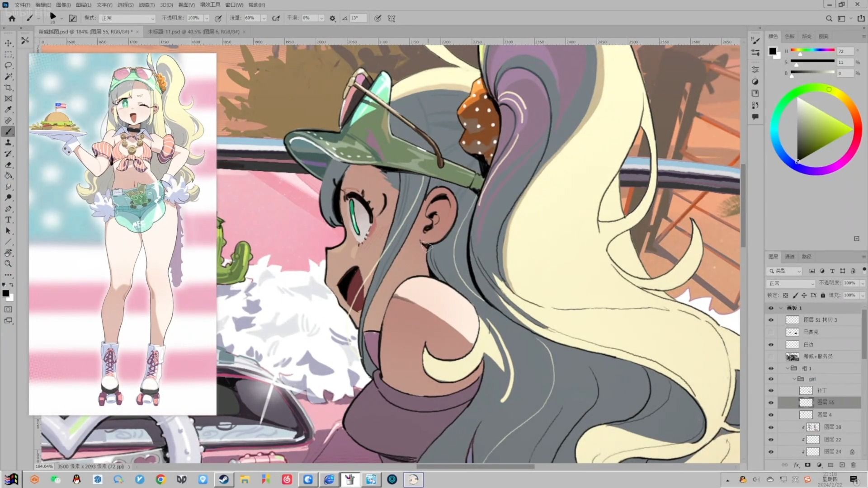Screen dimensions: 868x488
Task: Hide the 白边 layer
Action: click(x=771, y=345)
